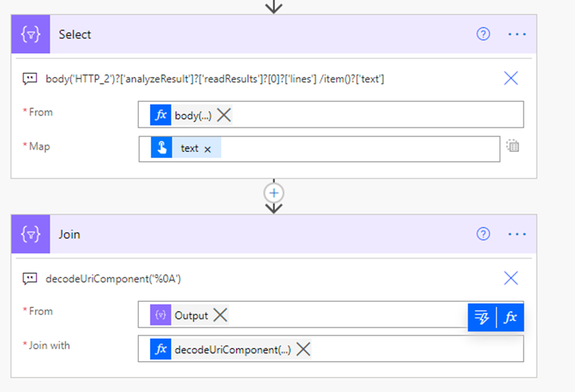
Task: Open the expression editor fx button
Action: pos(510,317)
